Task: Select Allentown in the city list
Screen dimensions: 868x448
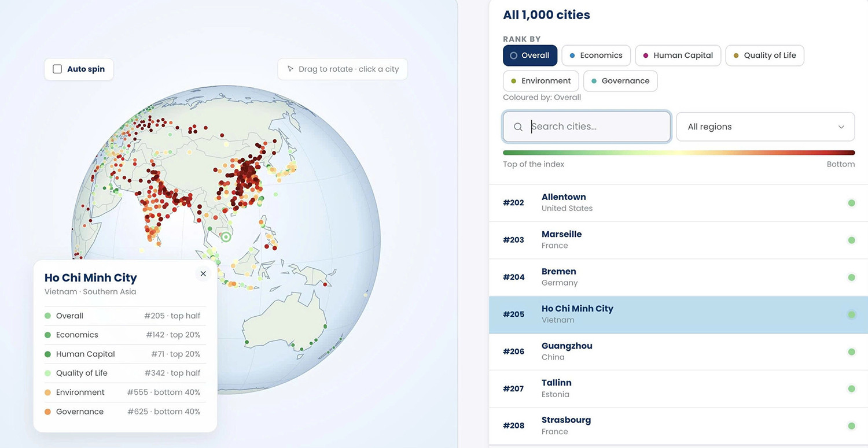Action: click(x=678, y=203)
